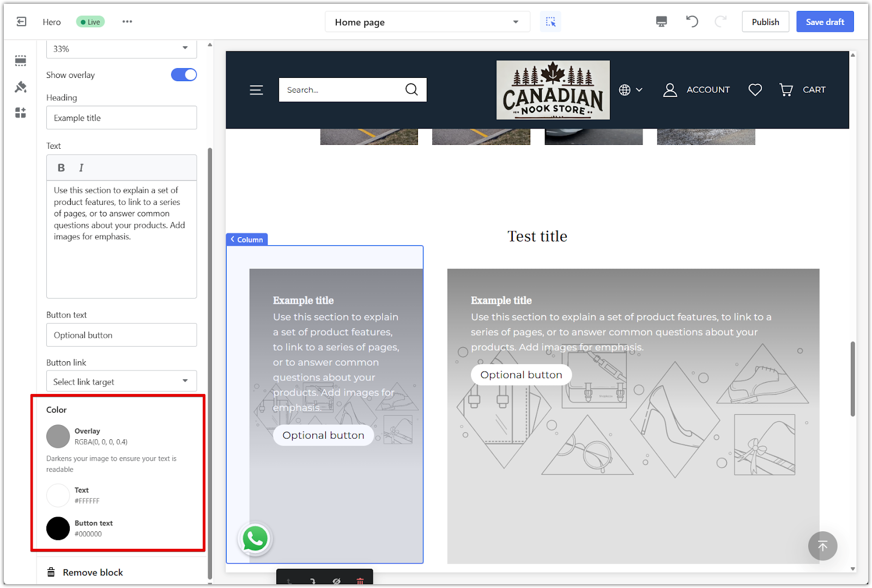Toggle italic text formatting
The image size is (872, 588).
coord(81,168)
